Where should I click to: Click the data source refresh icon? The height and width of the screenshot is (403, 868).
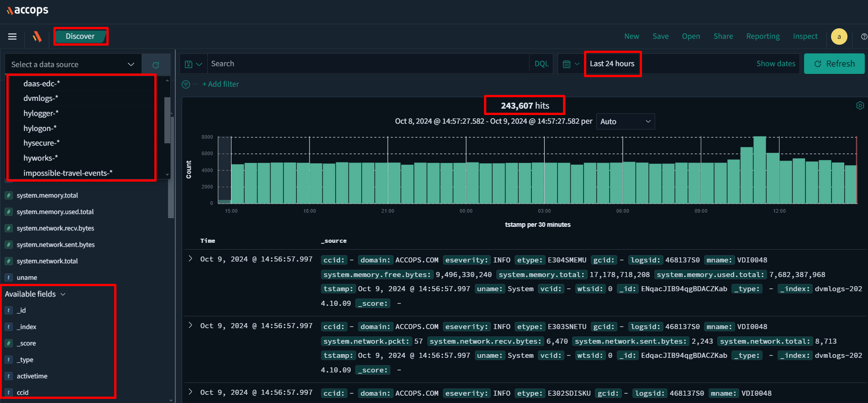tap(156, 65)
